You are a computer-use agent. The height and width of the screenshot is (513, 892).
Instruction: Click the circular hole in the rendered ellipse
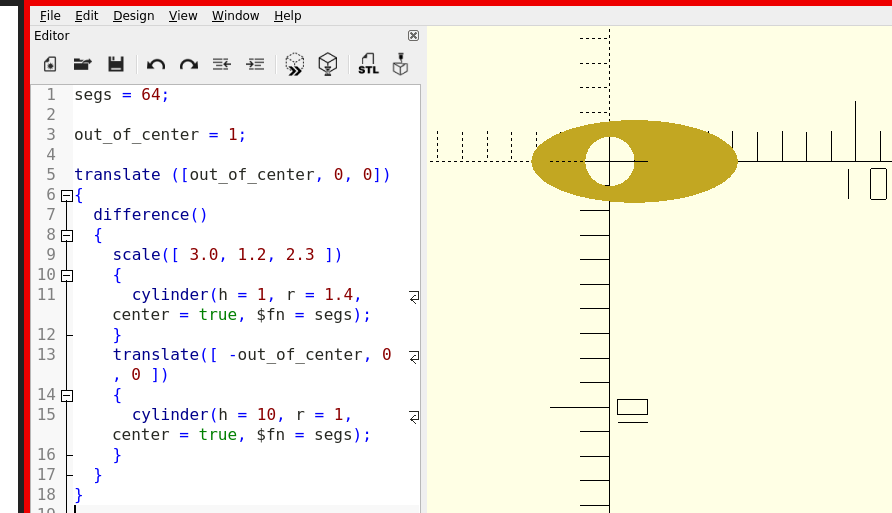tap(610, 162)
